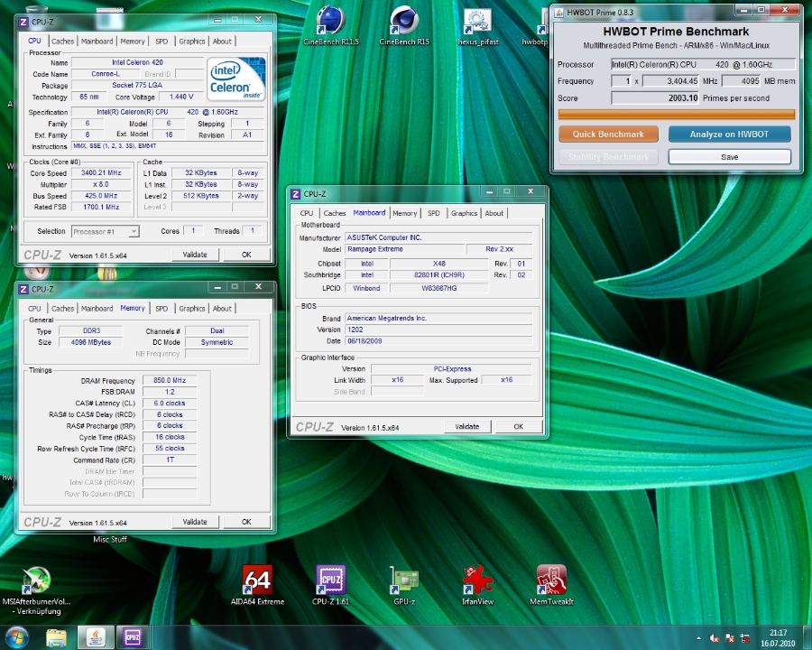The image size is (812, 650).
Task: Select the CPU tab in the mainboard CPU-Z window
Action: (x=307, y=213)
